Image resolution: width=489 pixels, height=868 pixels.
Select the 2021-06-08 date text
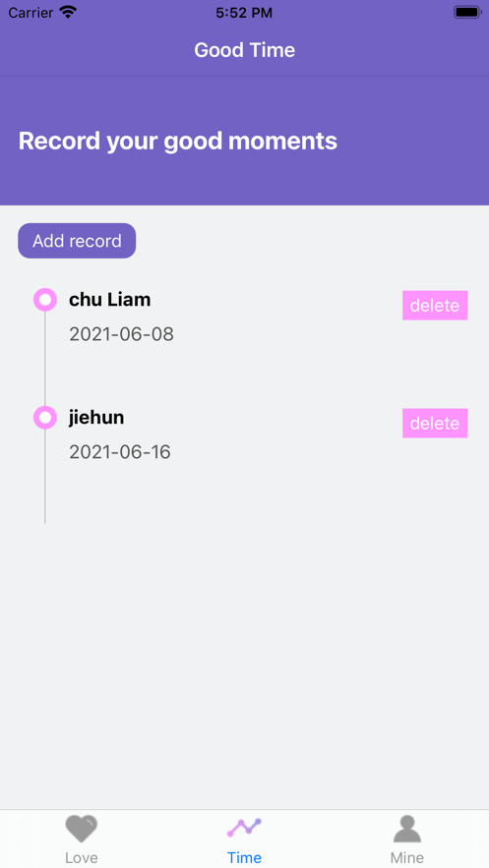[121, 334]
